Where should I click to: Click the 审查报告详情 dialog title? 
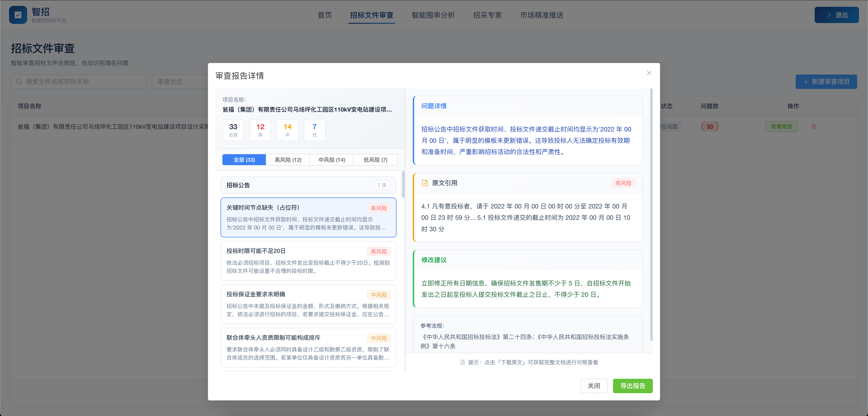tap(240, 76)
